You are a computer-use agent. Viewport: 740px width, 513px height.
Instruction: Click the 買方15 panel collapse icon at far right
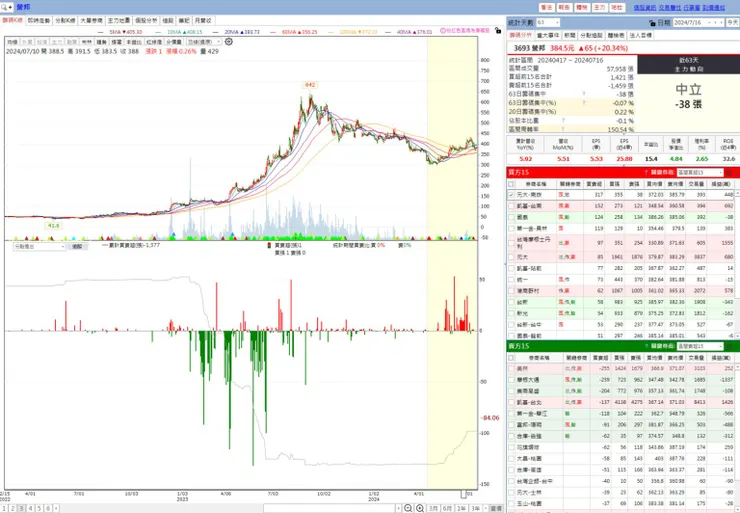pyautogui.click(x=737, y=173)
